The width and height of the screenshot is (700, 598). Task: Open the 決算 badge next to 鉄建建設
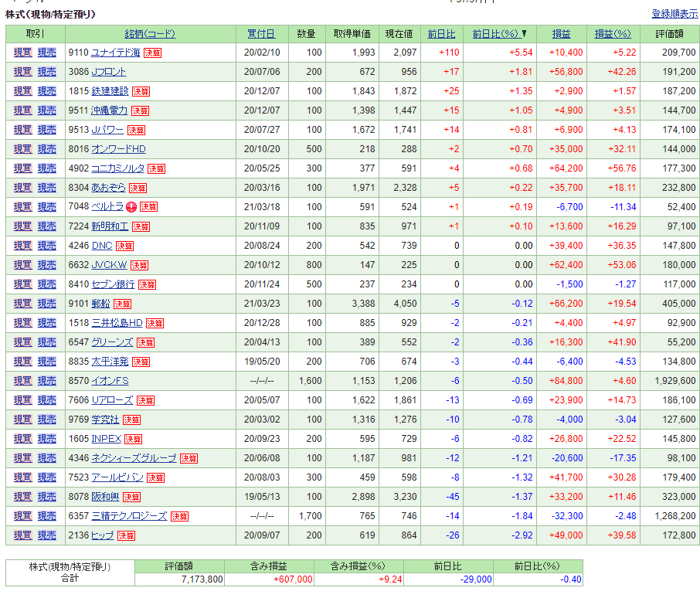click(x=141, y=91)
